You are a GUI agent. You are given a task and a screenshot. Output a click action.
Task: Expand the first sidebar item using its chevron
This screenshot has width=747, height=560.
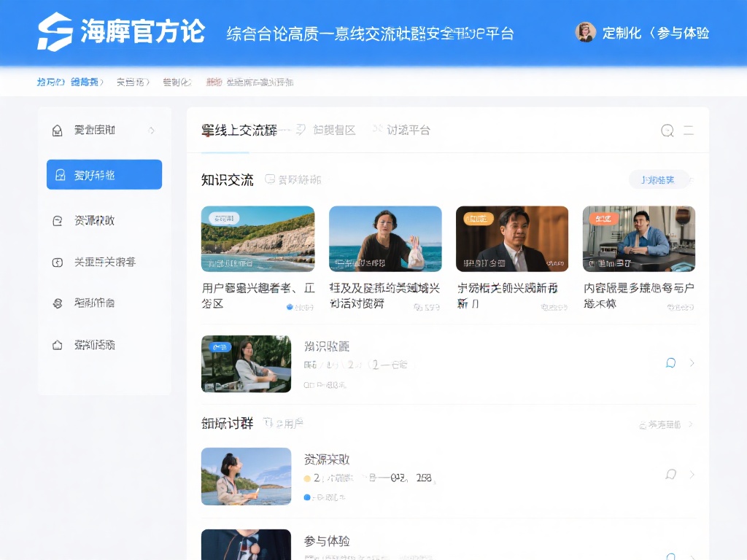pos(152,131)
